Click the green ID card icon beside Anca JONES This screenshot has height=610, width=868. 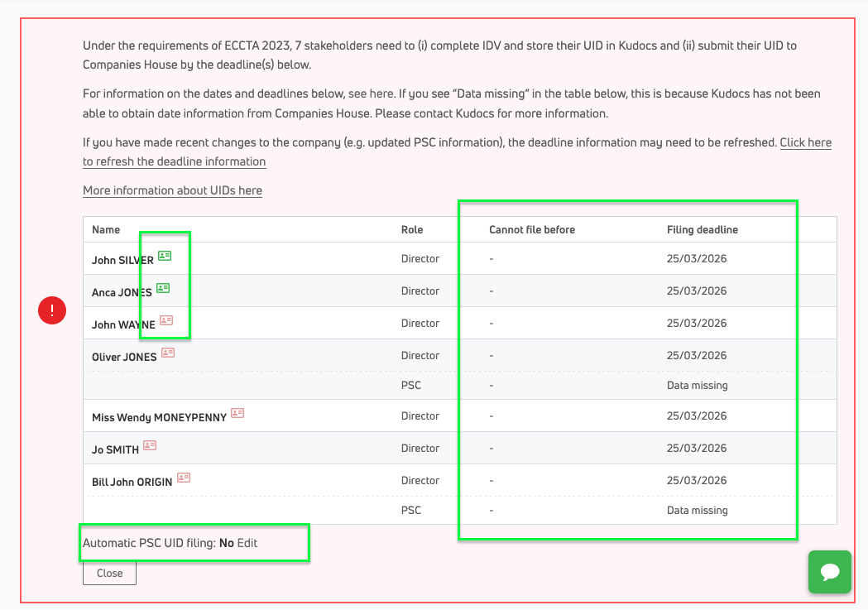click(x=163, y=289)
